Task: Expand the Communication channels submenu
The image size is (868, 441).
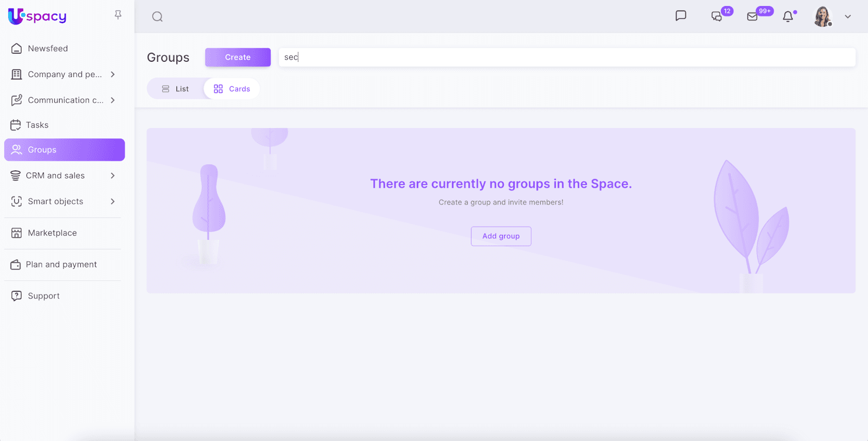Action: pyautogui.click(x=113, y=100)
